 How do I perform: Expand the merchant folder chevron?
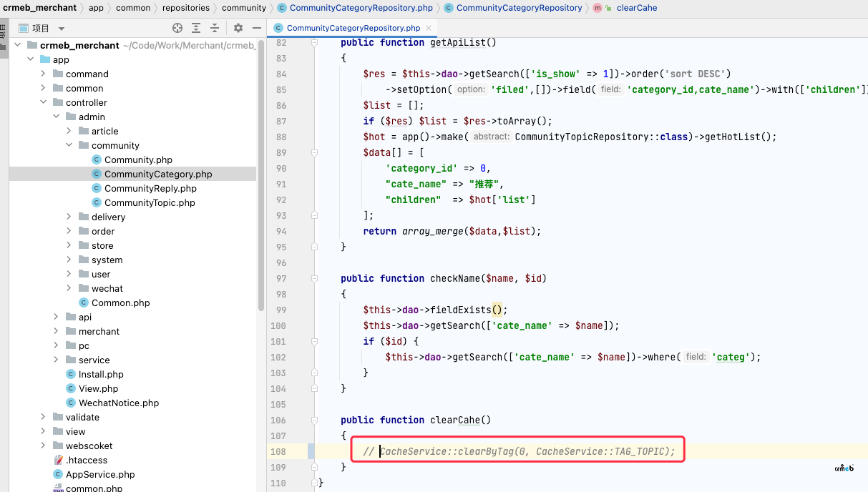pyautogui.click(x=56, y=331)
